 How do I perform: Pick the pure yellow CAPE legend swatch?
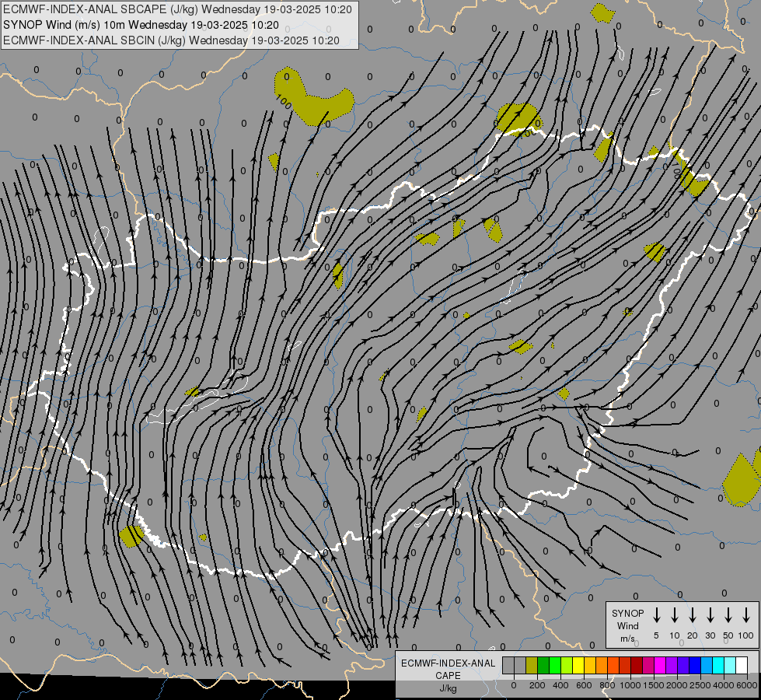click(x=578, y=665)
